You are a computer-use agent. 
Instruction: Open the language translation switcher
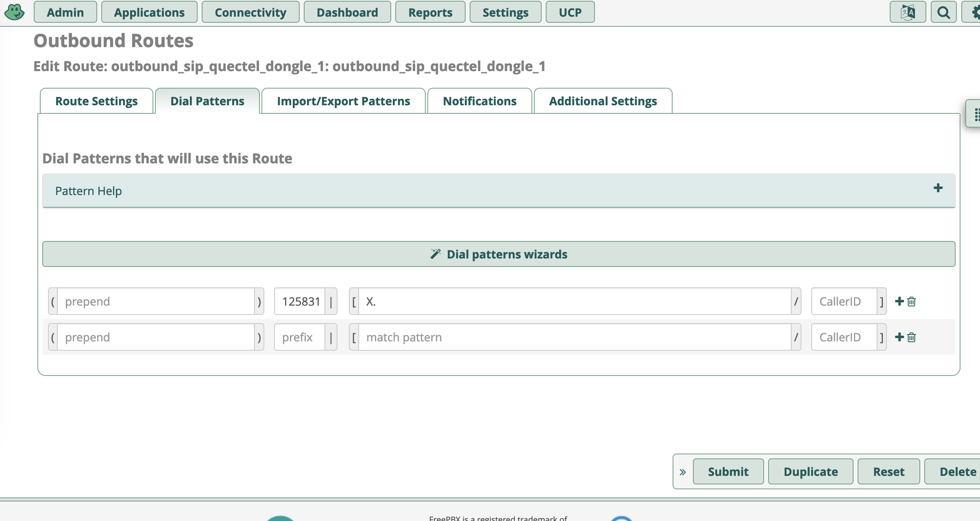908,12
